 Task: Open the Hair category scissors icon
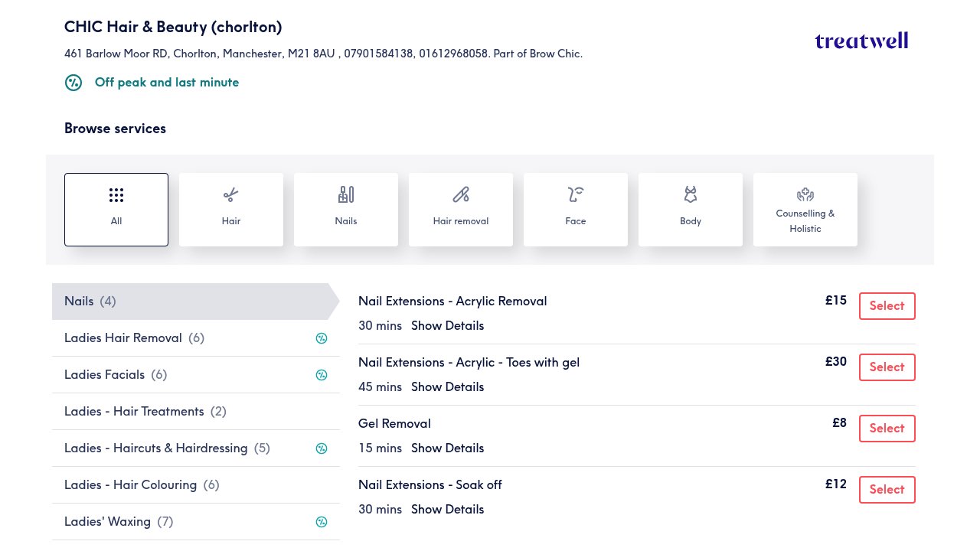click(231, 195)
